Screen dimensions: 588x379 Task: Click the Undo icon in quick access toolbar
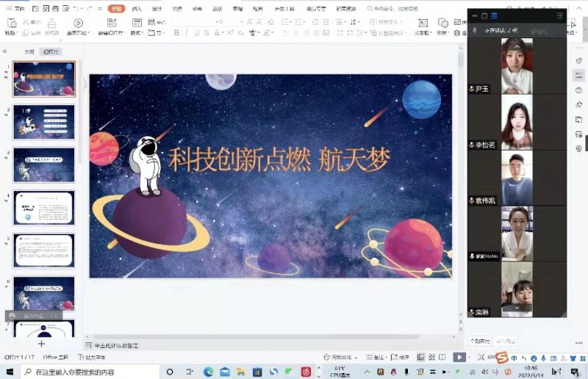[x=76, y=9]
